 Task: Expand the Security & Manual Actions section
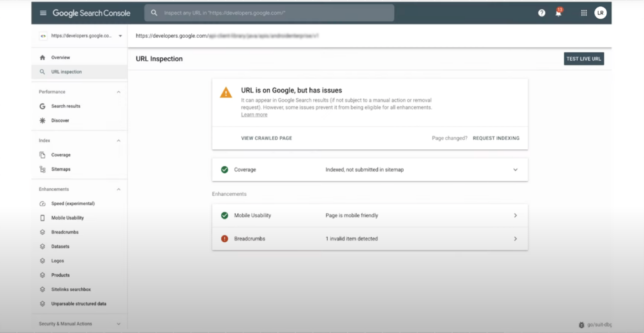point(119,324)
